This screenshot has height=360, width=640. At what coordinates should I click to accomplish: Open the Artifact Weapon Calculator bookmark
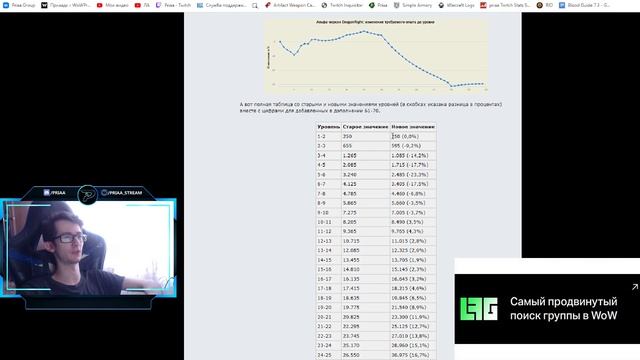(x=290, y=5)
